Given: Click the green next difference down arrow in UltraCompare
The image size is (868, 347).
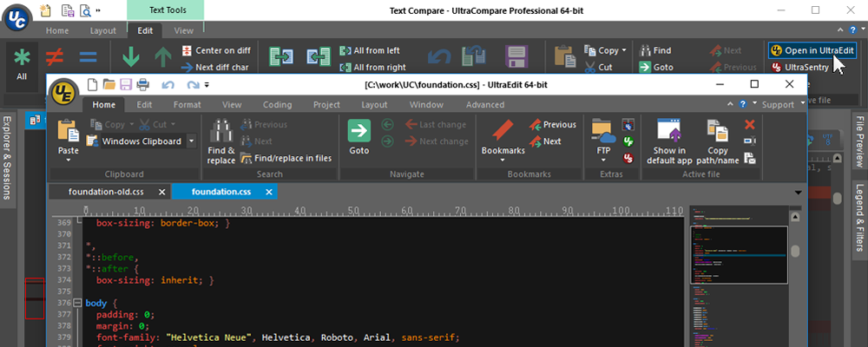Looking at the screenshot, I should [x=131, y=56].
